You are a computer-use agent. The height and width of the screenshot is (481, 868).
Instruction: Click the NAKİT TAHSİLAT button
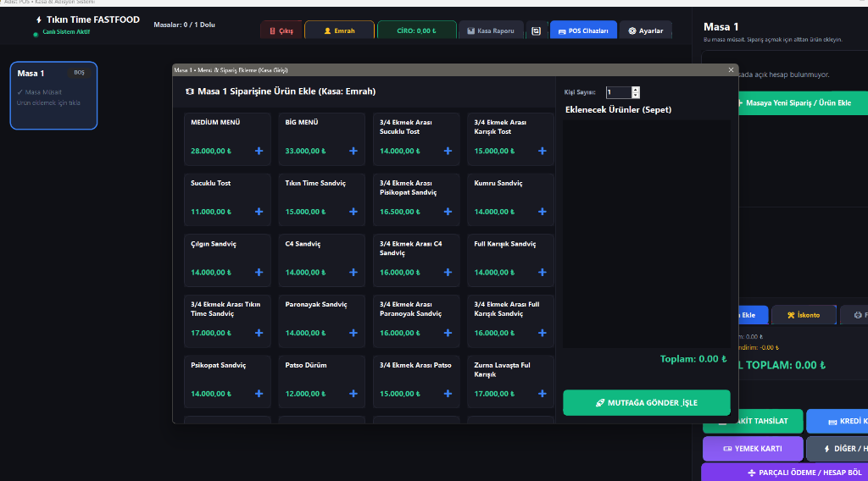pos(753,421)
